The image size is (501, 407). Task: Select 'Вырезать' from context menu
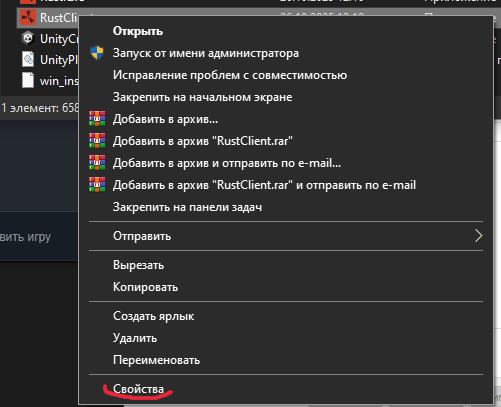tap(138, 265)
